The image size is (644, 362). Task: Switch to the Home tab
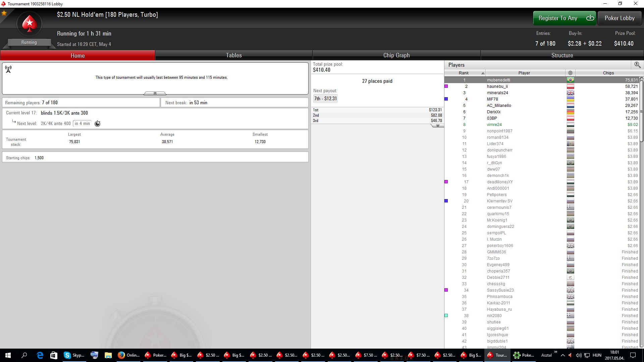(77, 55)
